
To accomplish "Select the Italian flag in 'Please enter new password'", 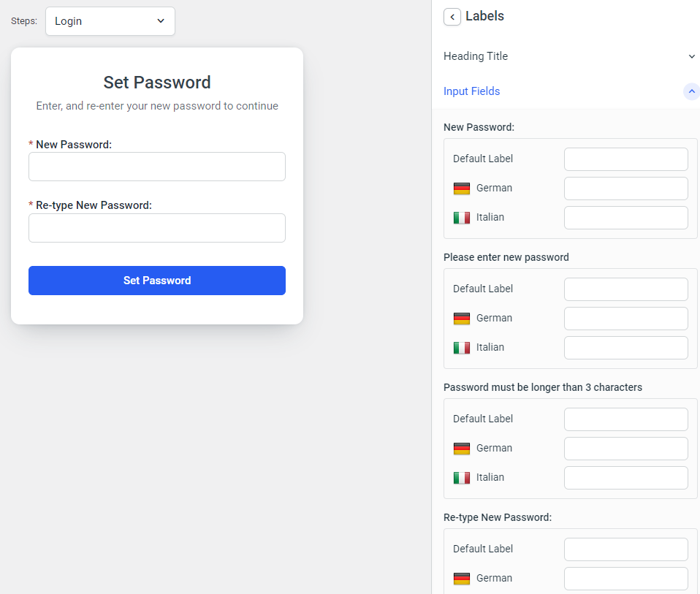I will click(462, 347).
